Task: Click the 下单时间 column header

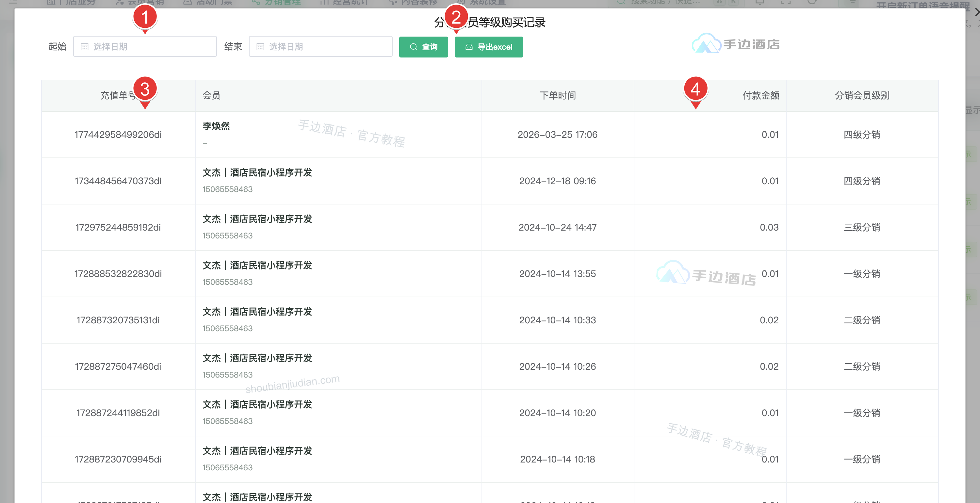Action: [558, 95]
